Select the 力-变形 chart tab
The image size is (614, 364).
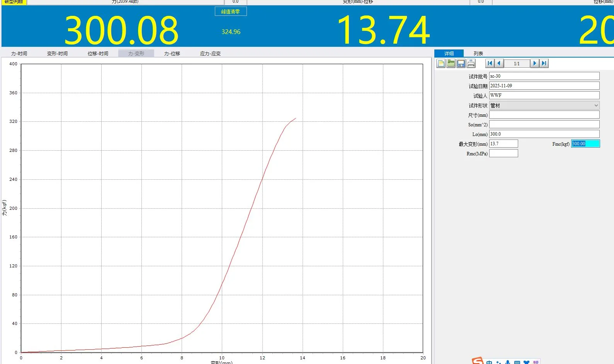136,53
